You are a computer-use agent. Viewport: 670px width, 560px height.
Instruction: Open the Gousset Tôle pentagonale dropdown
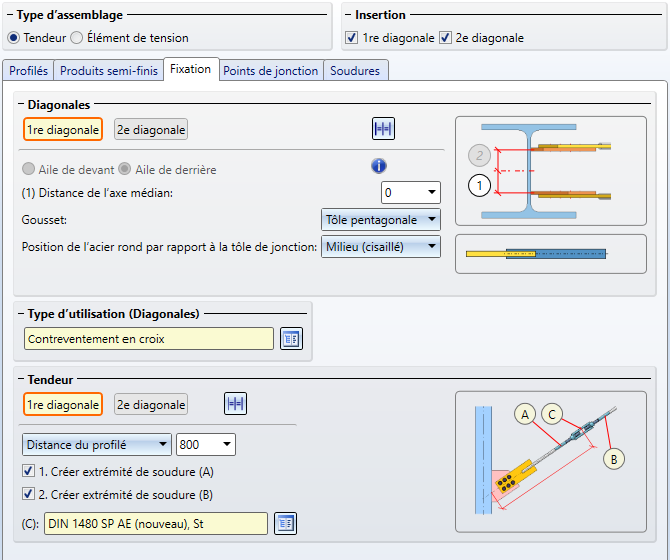coord(381,219)
